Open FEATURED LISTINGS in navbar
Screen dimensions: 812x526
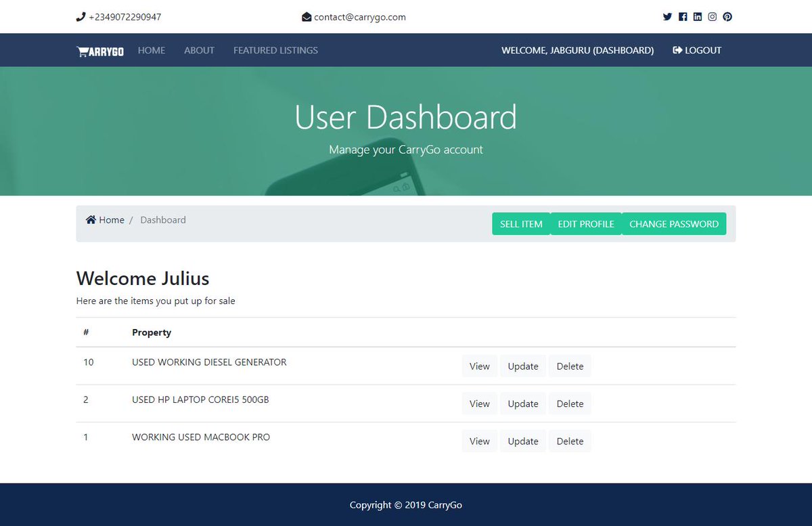[275, 50]
